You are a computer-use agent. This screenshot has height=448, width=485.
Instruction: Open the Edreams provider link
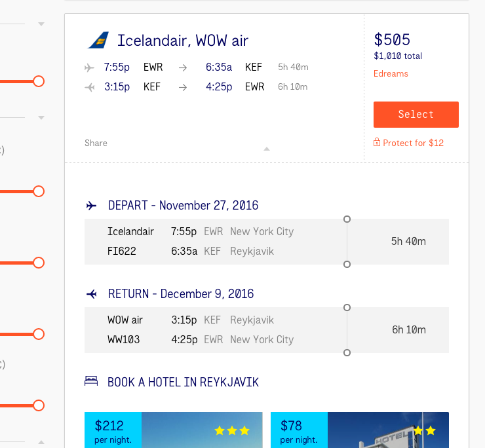[391, 73]
